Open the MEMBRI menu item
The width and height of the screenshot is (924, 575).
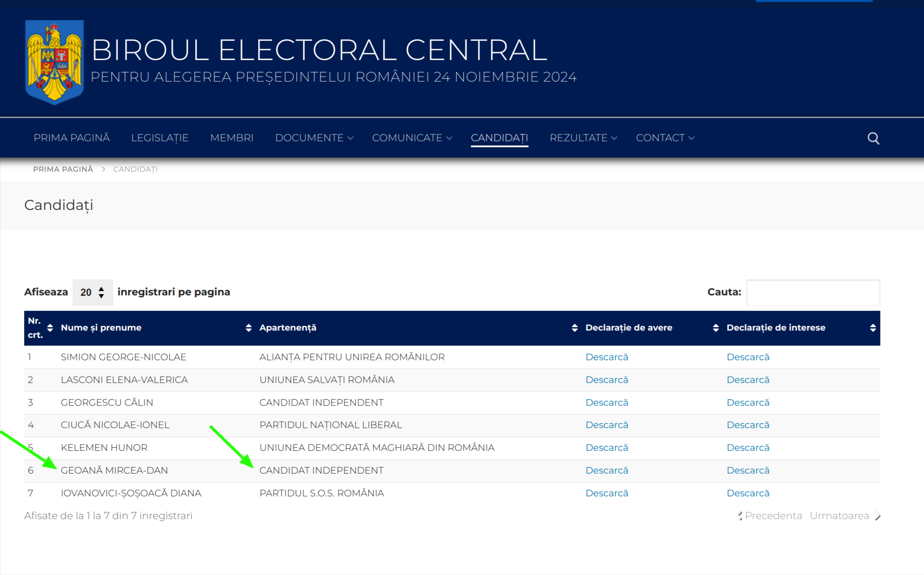[232, 138]
